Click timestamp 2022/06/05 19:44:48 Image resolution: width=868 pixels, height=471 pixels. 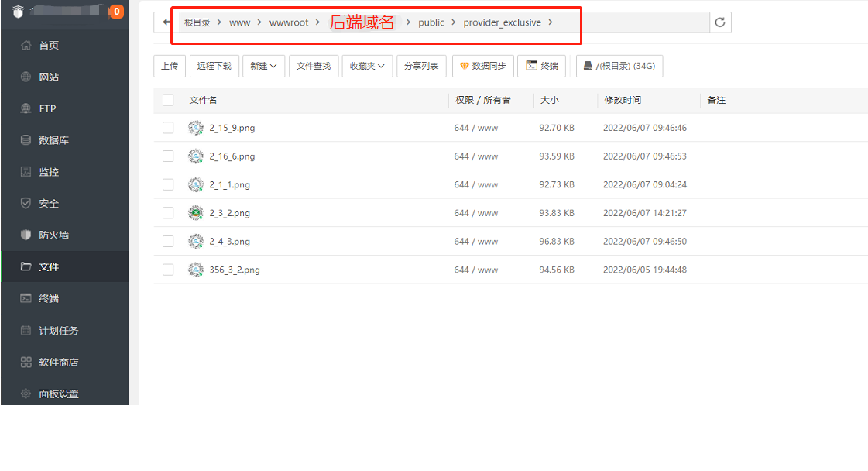(645, 270)
